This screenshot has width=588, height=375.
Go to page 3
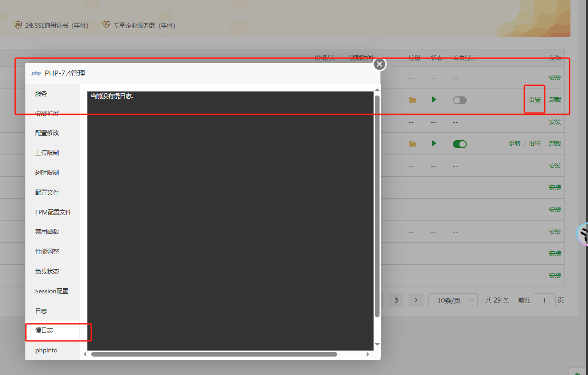click(396, 300)
